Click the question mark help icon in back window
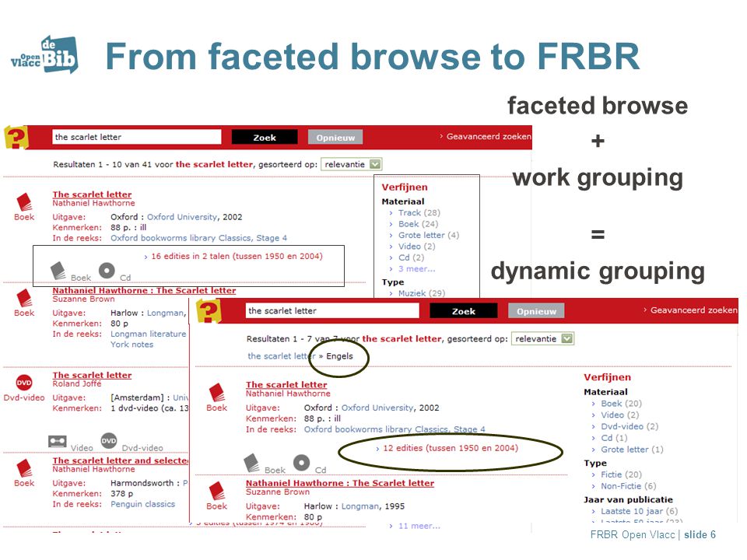 [16, 137]
